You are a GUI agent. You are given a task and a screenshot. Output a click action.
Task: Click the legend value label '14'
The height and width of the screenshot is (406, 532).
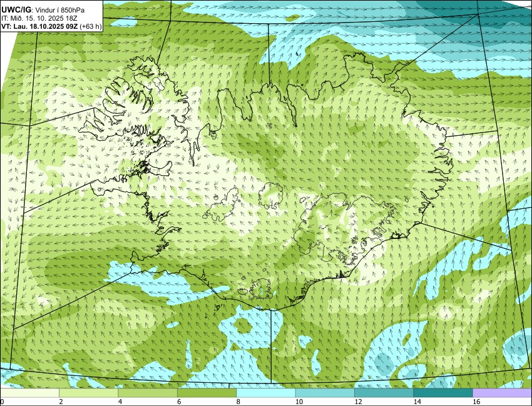tap(417, 402)
